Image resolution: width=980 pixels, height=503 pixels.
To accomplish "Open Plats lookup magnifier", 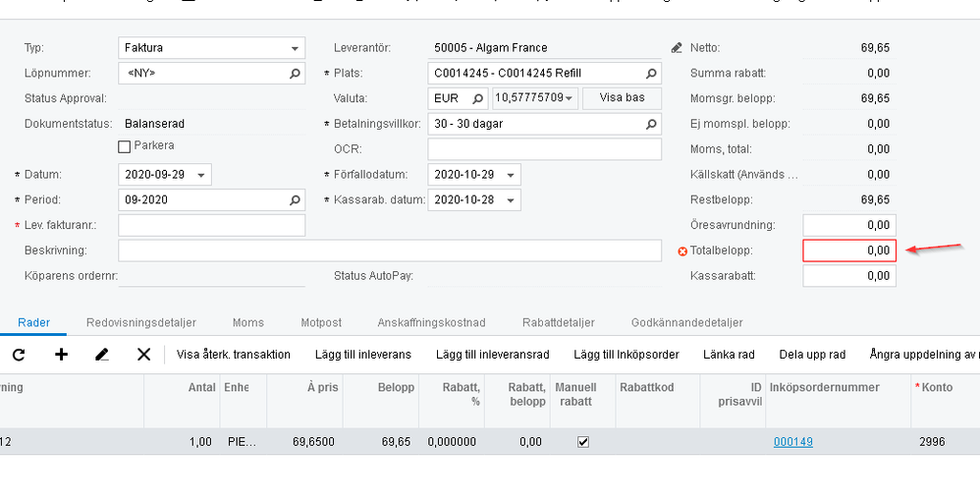I will (650, 73).
